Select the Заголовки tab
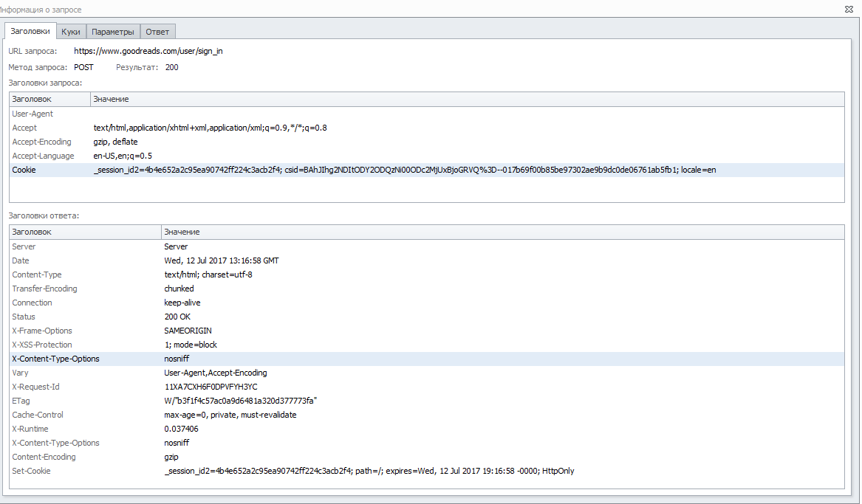Image resolution: width=862 pixels, height=504 pixels. click(x=30, y=31)
